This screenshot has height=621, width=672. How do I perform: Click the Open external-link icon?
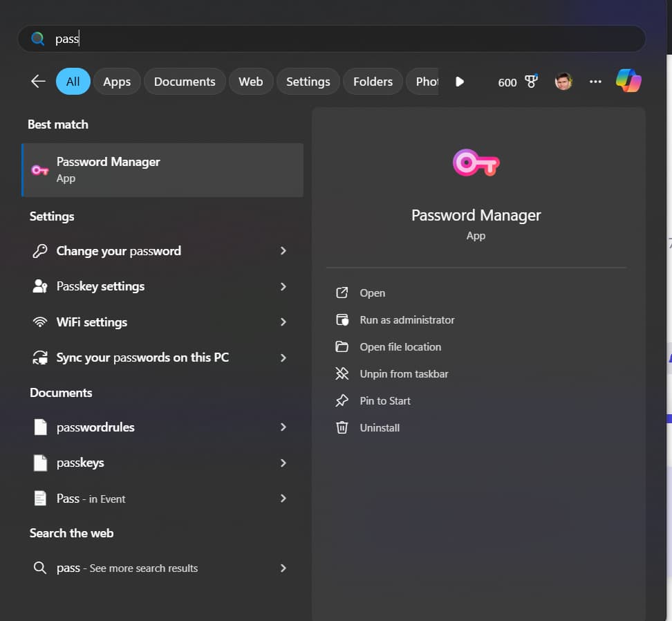coord(342,293)
